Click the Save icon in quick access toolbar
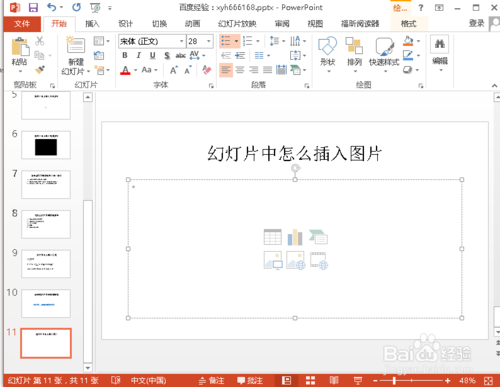 33,7
